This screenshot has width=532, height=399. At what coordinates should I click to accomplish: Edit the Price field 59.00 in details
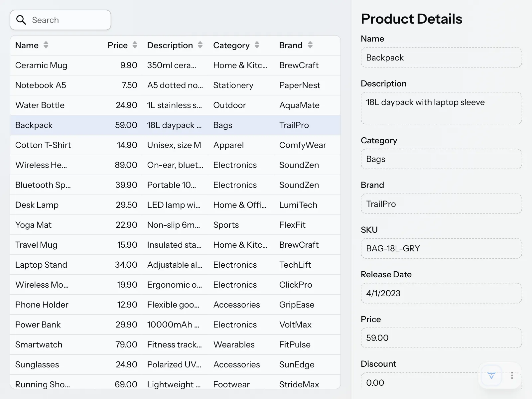point(441,338)
